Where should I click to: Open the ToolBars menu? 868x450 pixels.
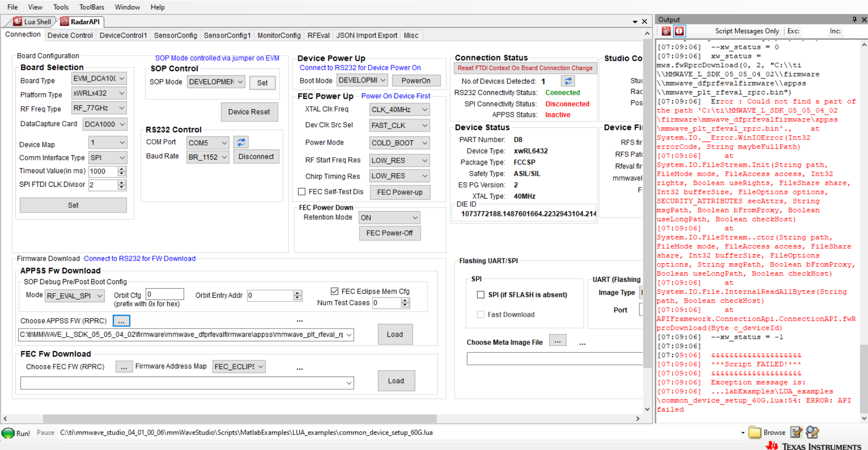pos(92,7)
